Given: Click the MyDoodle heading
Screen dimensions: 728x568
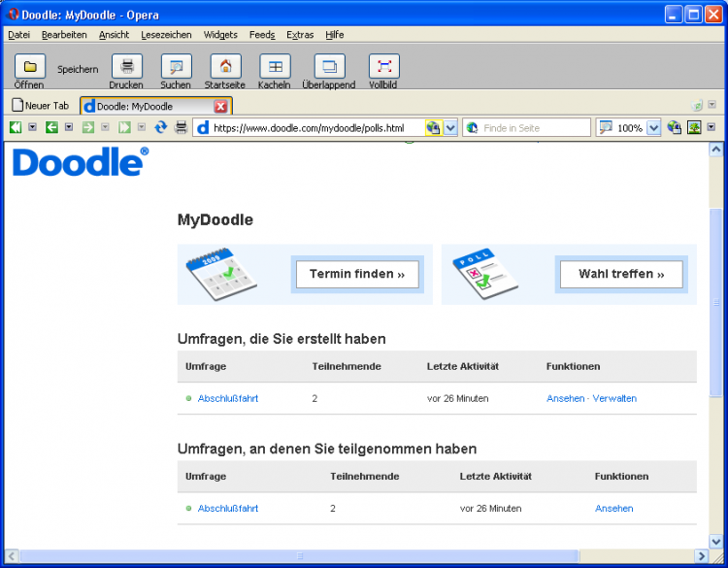Looking at the screenshot, I should pyautogui.click(x=215, y=219).
